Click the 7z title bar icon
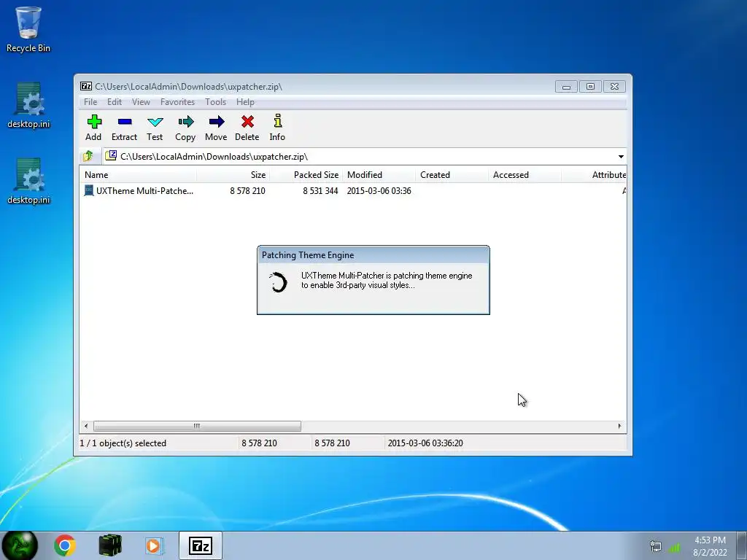 [86, 86]
